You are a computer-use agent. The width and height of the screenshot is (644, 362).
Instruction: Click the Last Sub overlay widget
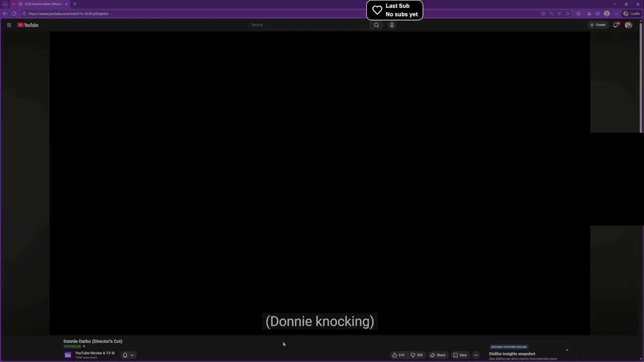click(394, 10)
